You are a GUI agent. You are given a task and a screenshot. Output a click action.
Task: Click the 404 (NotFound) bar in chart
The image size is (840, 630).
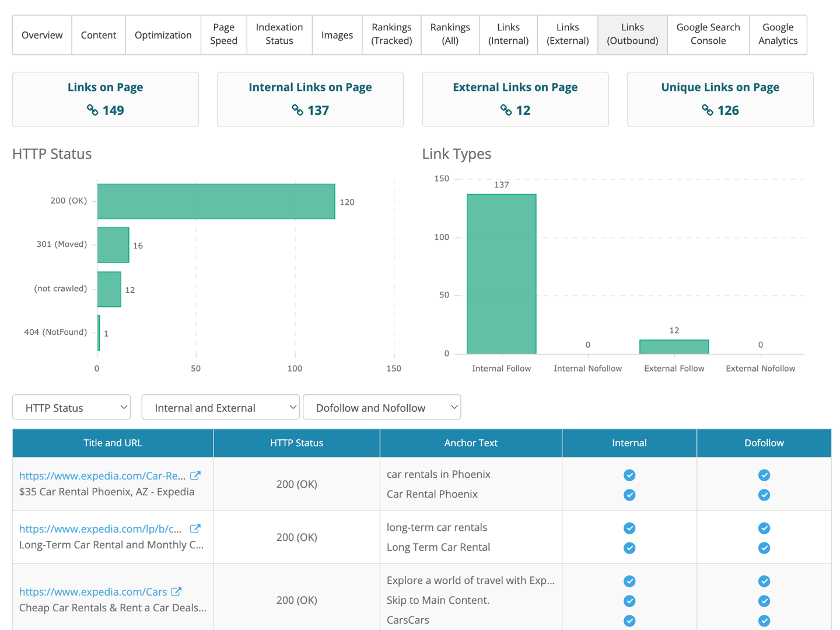point(99,332)
